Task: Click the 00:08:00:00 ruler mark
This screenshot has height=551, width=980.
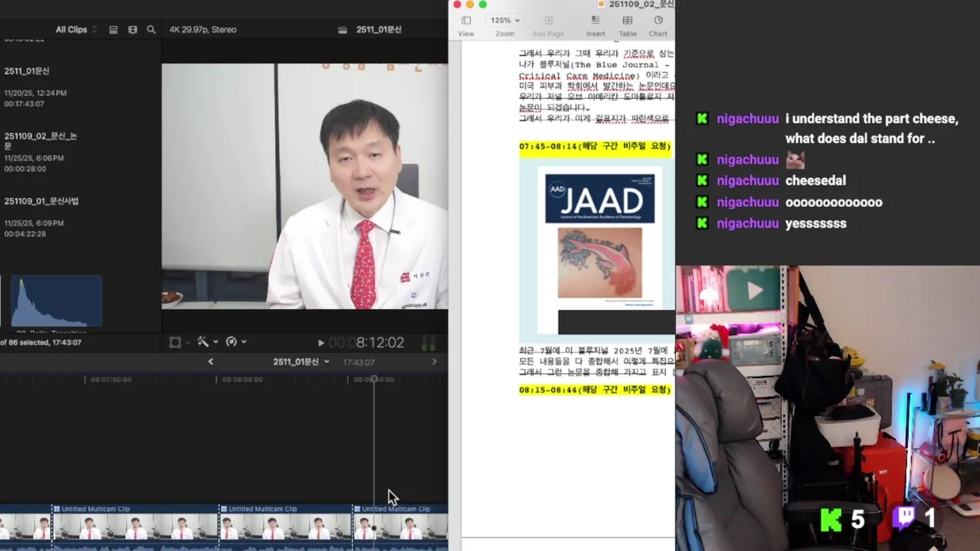Action: (x=242, y=380)
